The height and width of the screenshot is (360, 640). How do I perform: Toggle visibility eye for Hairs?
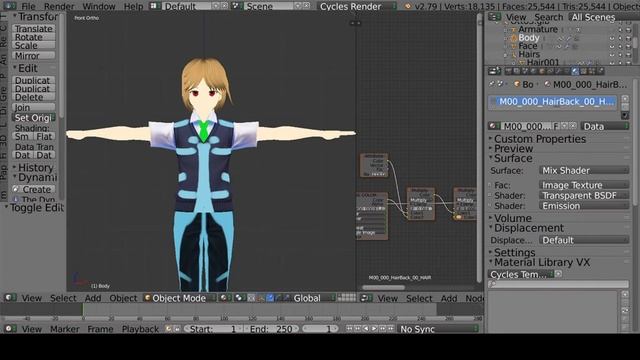click(x=612, y=55)
